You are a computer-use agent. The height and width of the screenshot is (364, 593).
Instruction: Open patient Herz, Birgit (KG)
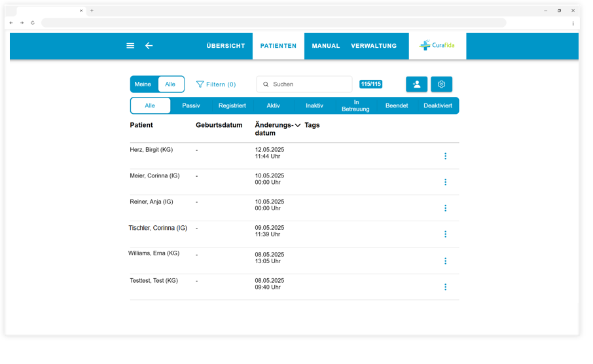151,150
